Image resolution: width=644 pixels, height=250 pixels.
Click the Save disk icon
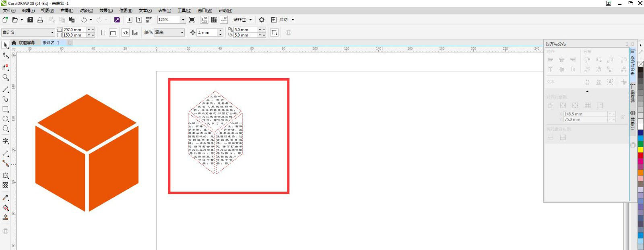point(30,20)
